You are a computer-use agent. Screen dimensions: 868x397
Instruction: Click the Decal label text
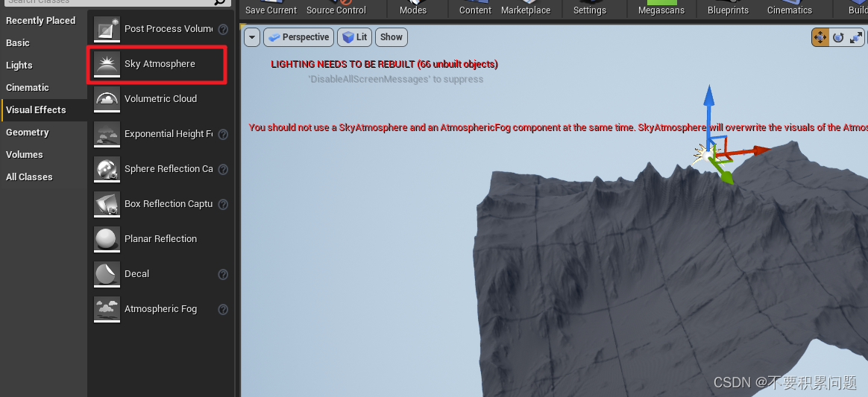coord(136,274)
